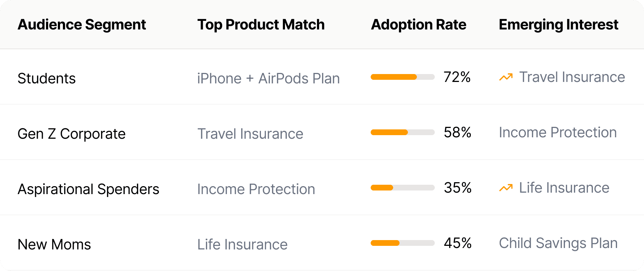644x271 pixels.
Task: Open Child Savings Plan emerging interest
Action: coord(558,243)
